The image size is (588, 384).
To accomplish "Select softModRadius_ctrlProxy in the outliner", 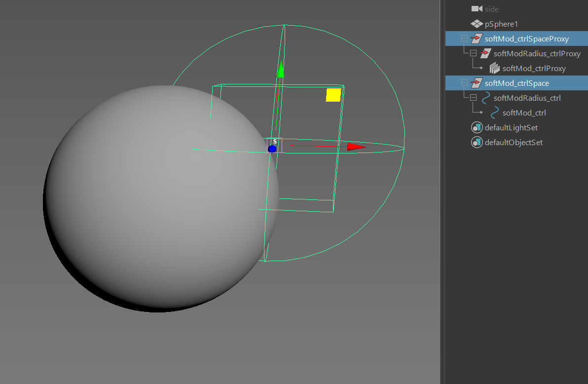I will point(537,54).
